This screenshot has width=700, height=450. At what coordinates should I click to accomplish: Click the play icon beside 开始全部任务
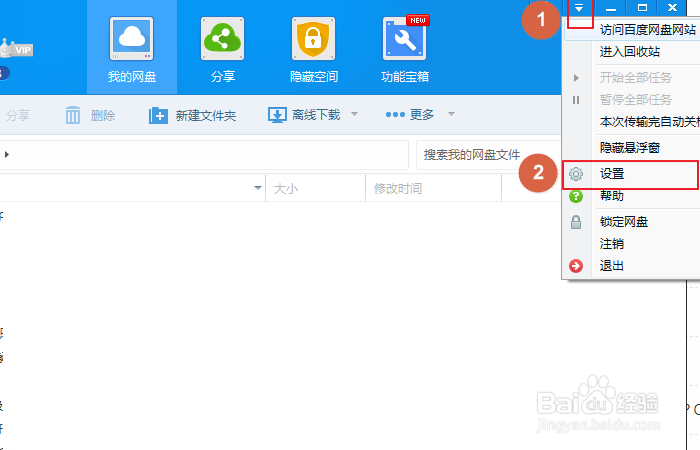point(576,78)
